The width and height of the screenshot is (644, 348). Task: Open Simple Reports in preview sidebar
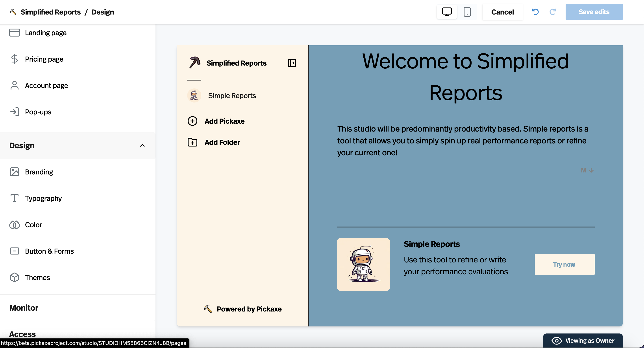[x=232, y=96]
